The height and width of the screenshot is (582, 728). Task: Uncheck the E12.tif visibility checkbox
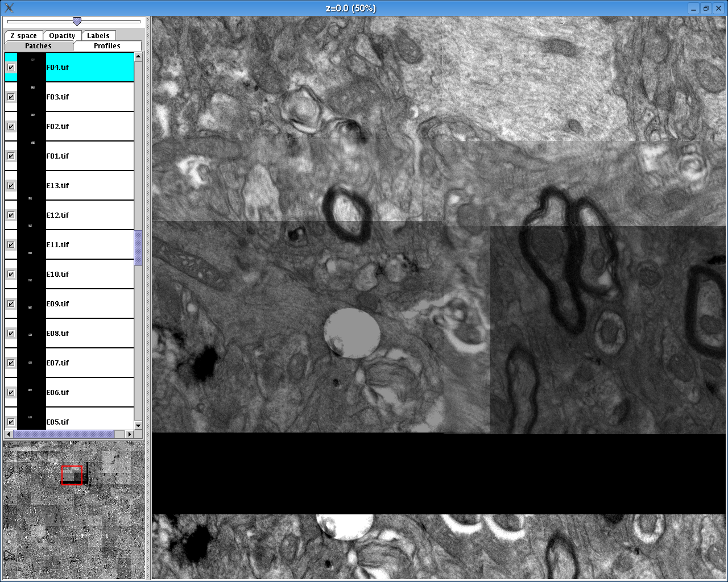coord(11,215)
